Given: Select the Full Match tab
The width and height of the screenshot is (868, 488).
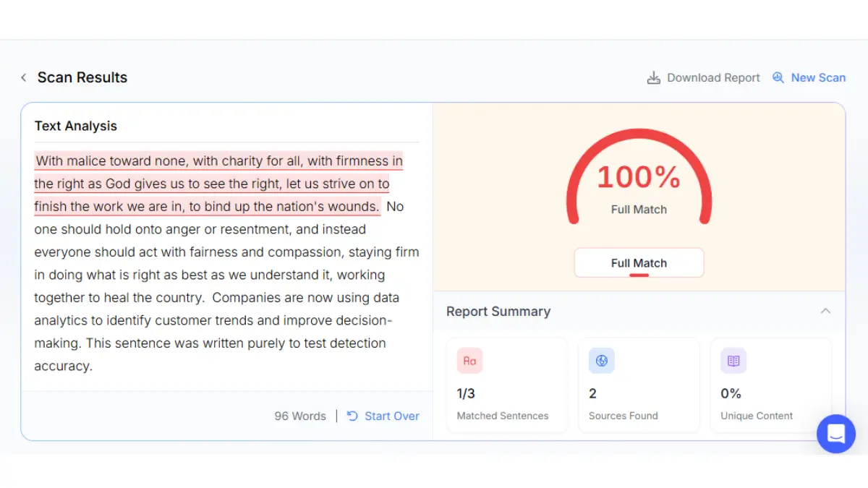Looking at the screenshot, I should click(639, 263).
